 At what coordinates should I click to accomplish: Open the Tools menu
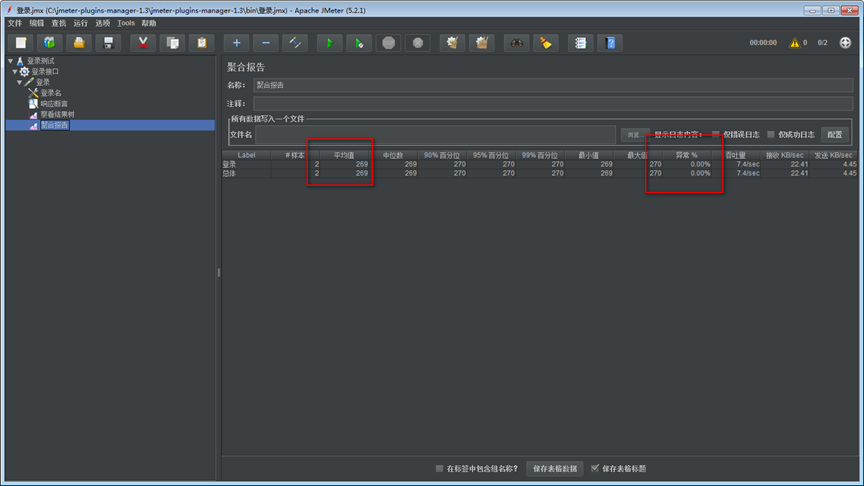(126, 23)
